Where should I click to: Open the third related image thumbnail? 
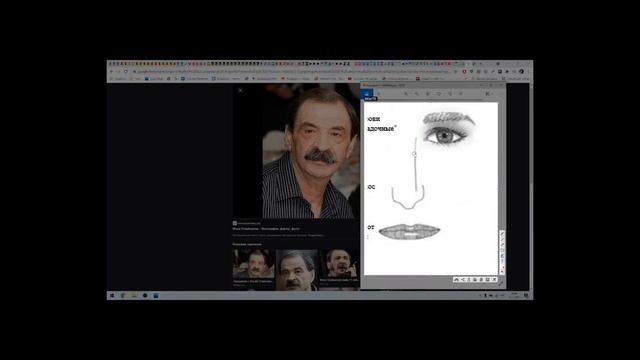(339, 264)
